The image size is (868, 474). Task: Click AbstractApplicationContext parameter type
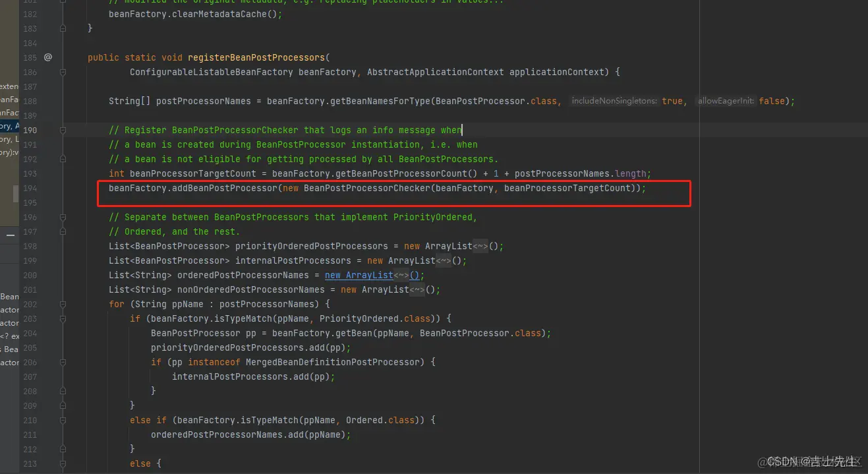[436, 72]
